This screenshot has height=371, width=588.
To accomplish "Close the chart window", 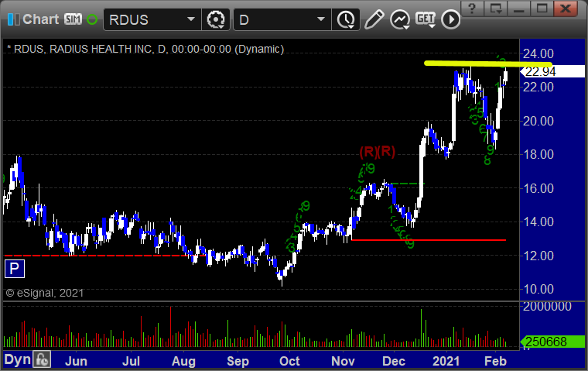I will 565,9.
